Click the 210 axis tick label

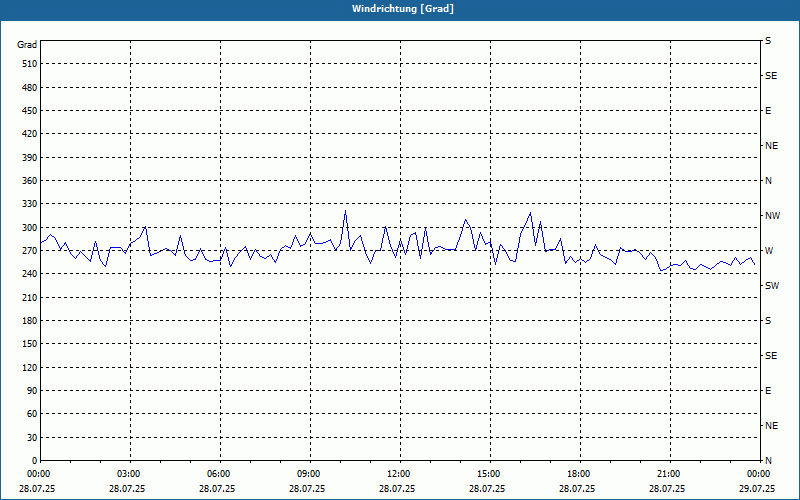point(30,297)
